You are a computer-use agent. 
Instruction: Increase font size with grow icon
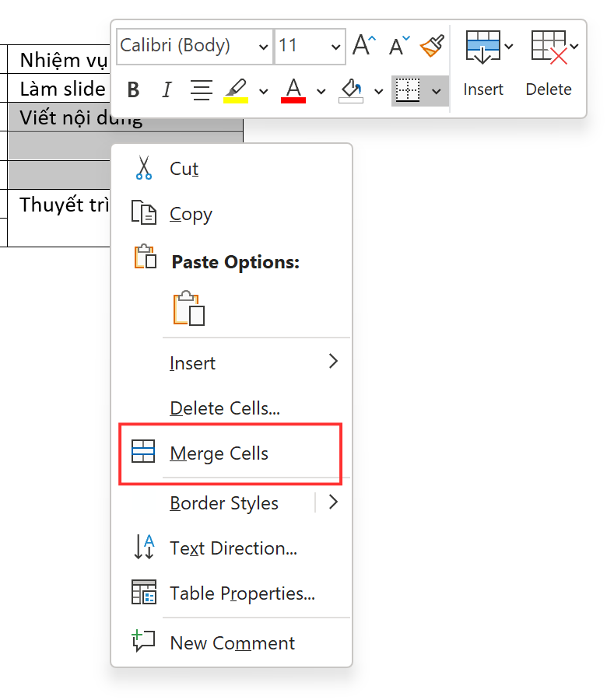coord(364,46)
